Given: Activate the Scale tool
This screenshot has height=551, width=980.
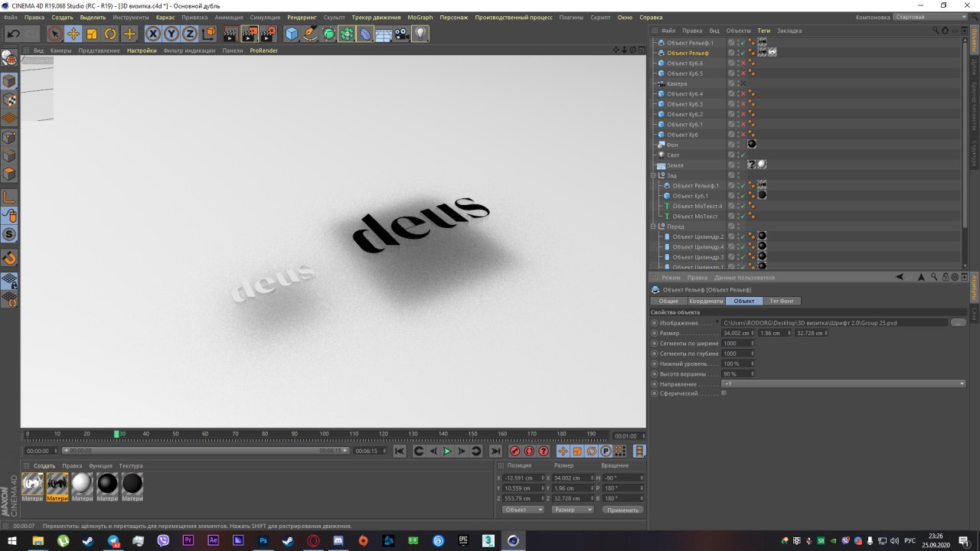Looking at the screenshot, I should click(92, 34).
